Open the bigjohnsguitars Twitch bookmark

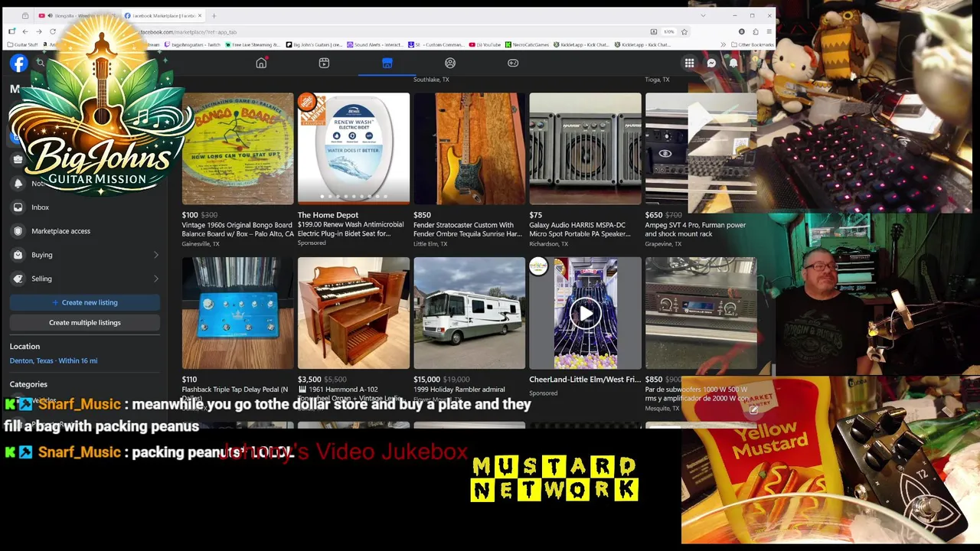coord(192,44)
